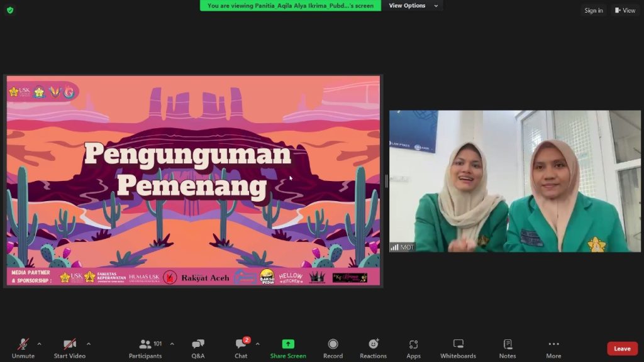The width and height of the screenshot is (644, 362).
Task: Click the Sign in button
Action: [593, 10]
